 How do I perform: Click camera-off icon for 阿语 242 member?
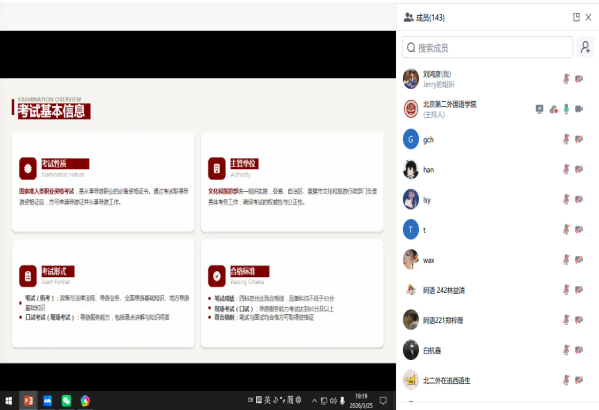580,290
